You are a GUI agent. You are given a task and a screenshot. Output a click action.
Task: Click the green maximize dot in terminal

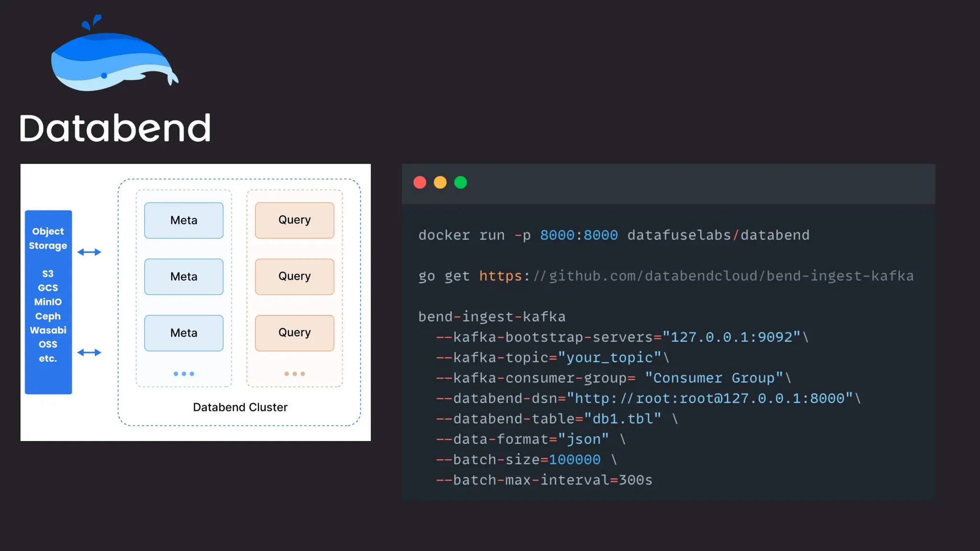(460, 183)
